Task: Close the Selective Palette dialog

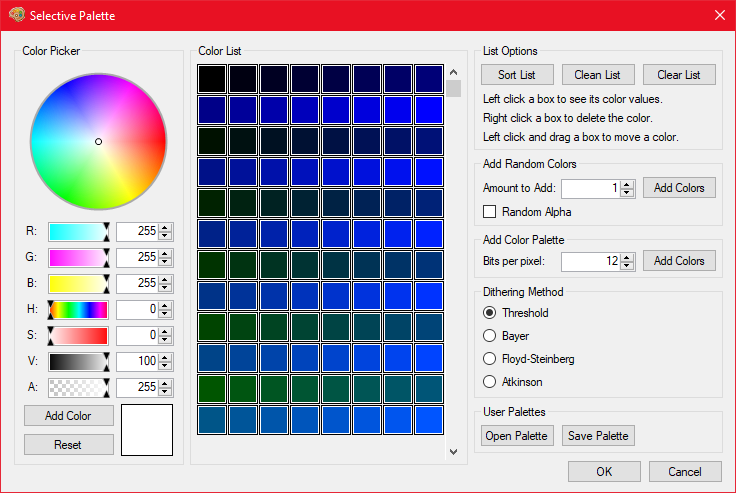Action: click(720, 15)
